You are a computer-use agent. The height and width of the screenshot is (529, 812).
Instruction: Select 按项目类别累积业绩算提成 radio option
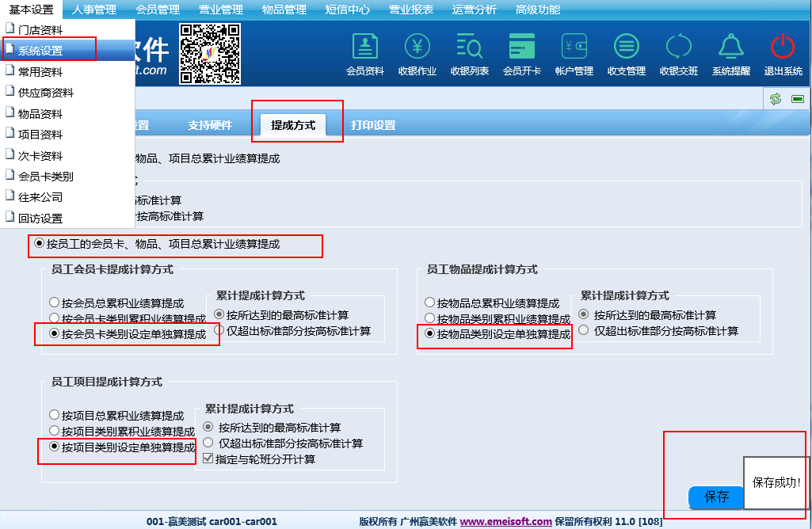coord(54,431)
